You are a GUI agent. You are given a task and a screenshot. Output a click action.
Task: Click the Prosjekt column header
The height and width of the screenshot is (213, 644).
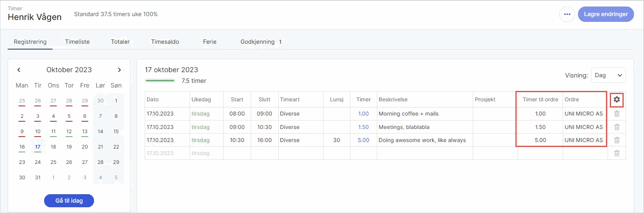coord(495,99)
